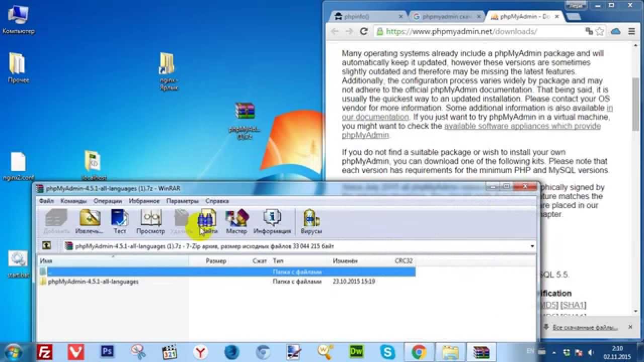Screen dimensions: 644x362
Task: Click the greyed Добавить (Add) icon
Action: tap(56, 222)
